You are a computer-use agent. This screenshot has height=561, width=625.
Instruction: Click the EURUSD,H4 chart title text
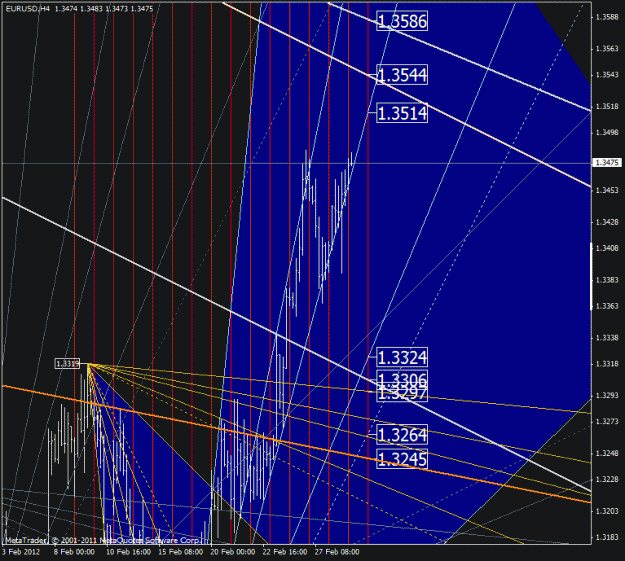point(28,8)
